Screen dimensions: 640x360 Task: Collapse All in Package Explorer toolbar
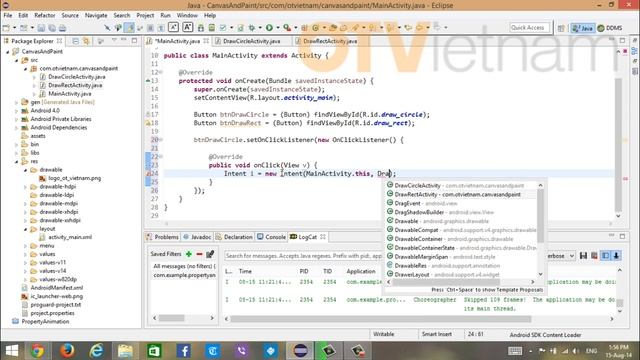[76, 41]
